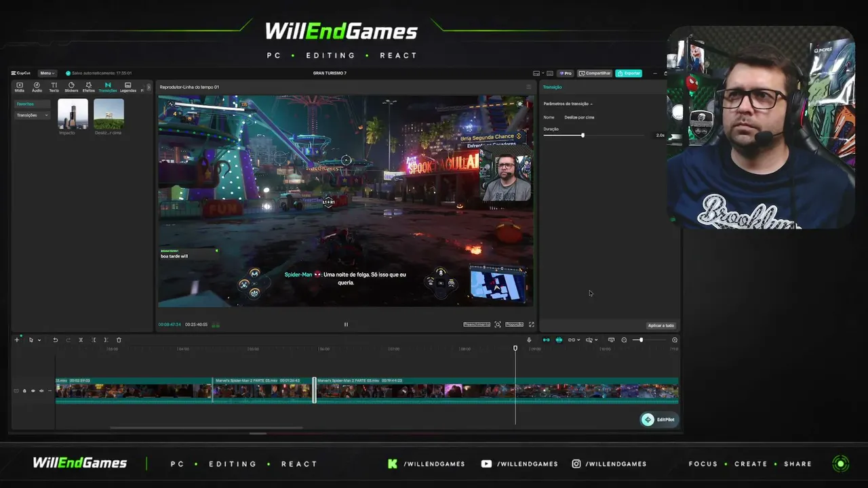
Task: Click the track cover icon
Action: coord(16,391)
